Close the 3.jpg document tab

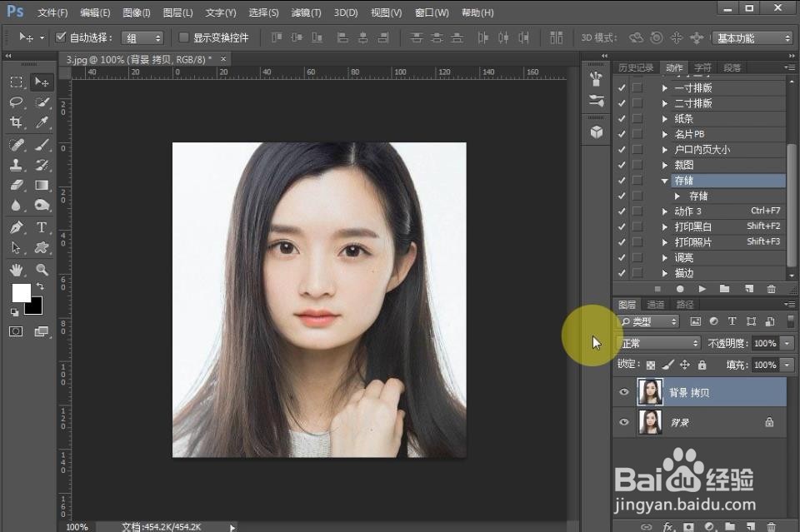coord(223,59)
